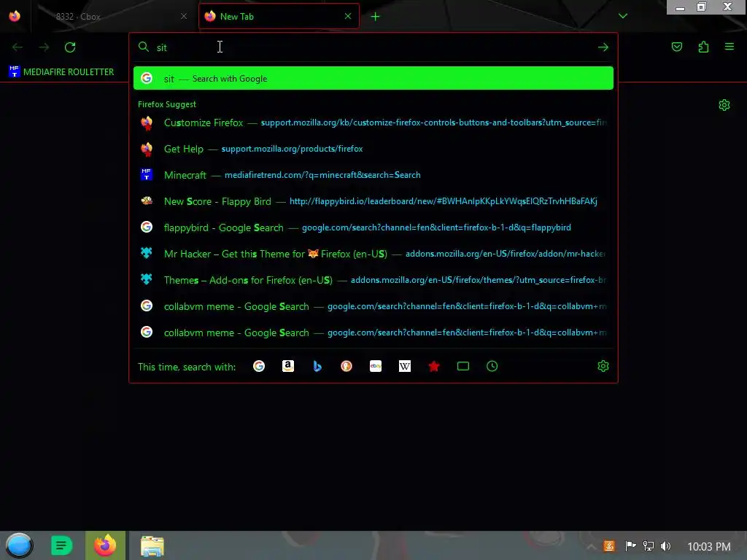Image resolution: width=747 pixels, height=560 pixels.
Task: Expand the list all tabs chevron
Action: [623, 16]
